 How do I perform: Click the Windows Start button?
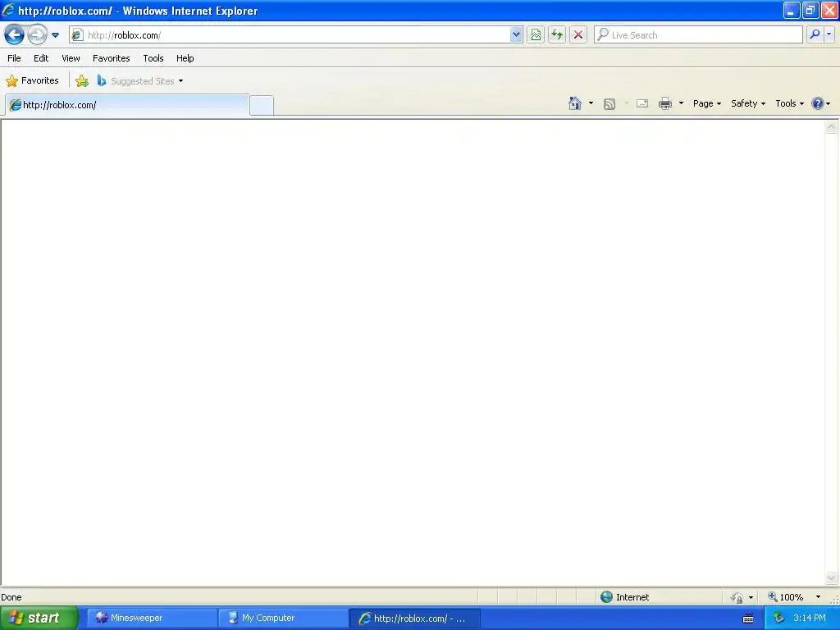[x=39, y=618]
